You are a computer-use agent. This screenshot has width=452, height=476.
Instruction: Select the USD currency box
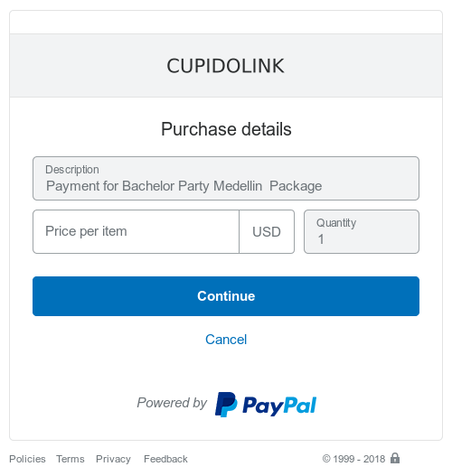pyautogui.click(x=267, y=231)
